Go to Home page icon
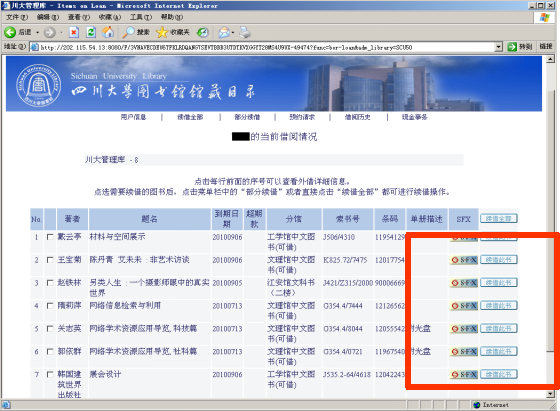Image resolution: width=560 pixels, height=411 pixels. tap(108, 32)
